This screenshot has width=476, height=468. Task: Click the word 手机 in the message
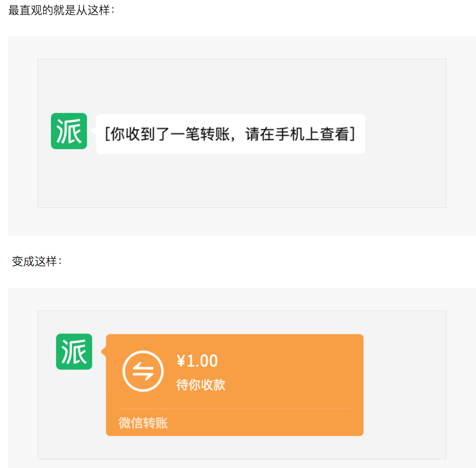[290, 134]
